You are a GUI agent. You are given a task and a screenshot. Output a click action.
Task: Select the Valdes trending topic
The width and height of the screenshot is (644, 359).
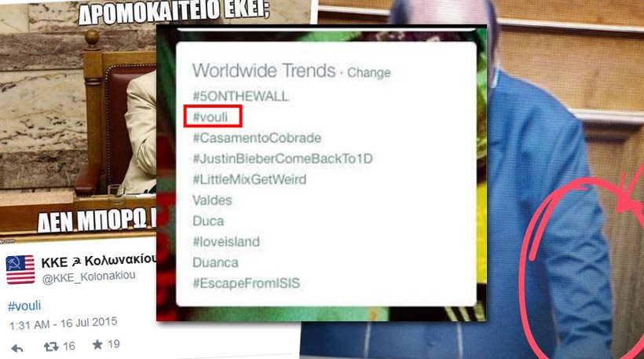(212, 200)
